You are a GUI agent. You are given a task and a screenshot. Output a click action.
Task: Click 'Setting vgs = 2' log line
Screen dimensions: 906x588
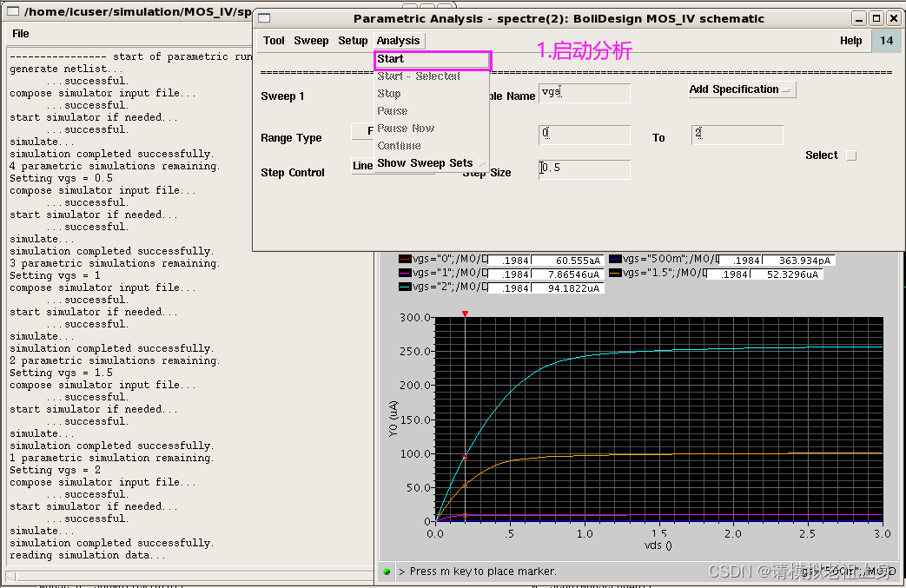tap(56, 470)
